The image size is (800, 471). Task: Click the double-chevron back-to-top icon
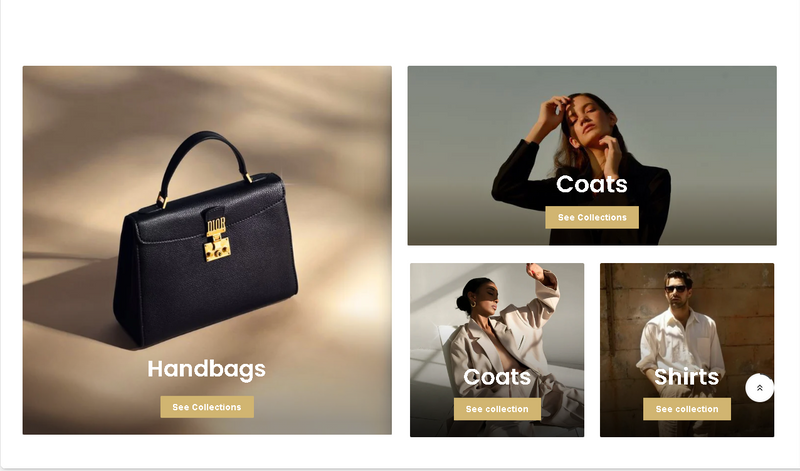[x=759, y=388]
